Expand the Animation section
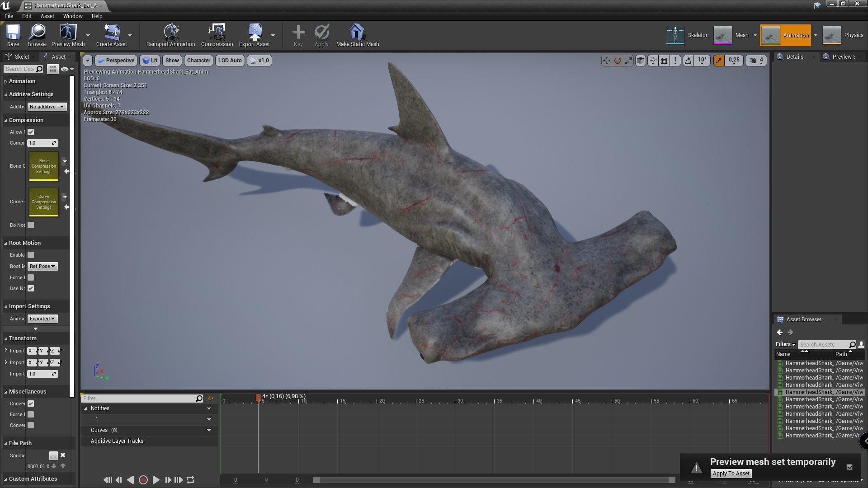 click(6, 81)
